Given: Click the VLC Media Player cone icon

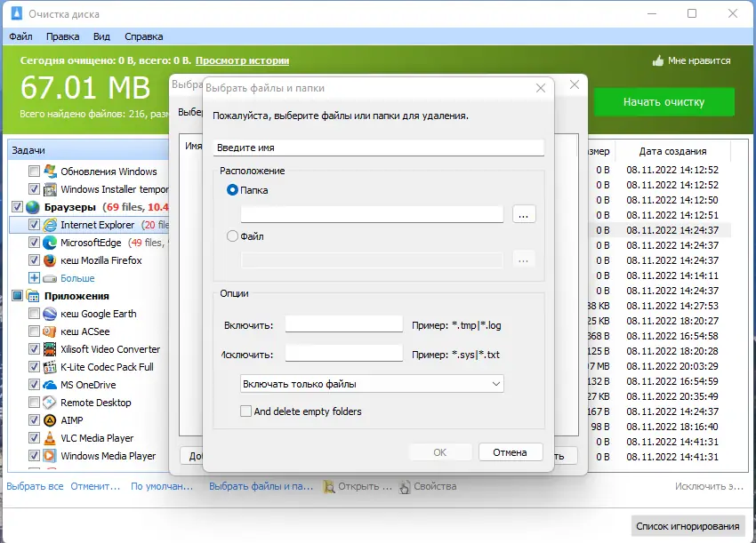Looking at the screenshot, I should point(50,438).
